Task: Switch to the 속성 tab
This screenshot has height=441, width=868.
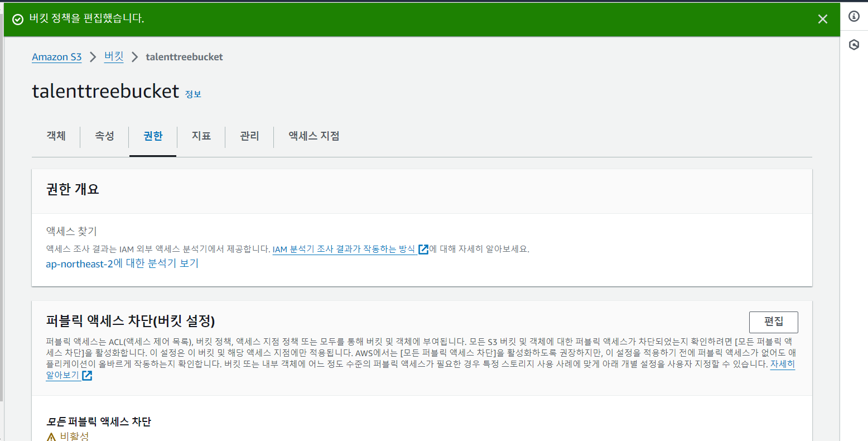Action: tap(104, 136)
